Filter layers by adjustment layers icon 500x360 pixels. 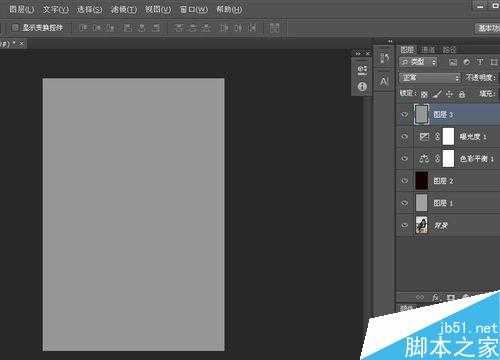(x=466, y=62)
